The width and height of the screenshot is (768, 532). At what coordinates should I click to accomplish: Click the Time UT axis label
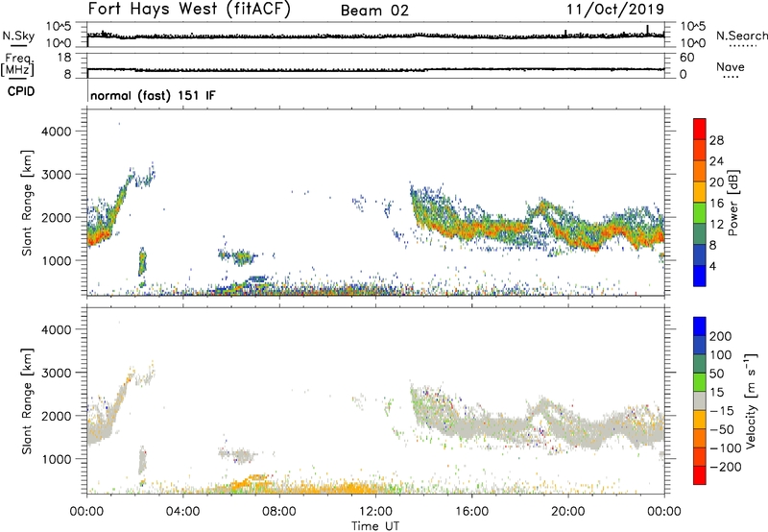[375, 526]
